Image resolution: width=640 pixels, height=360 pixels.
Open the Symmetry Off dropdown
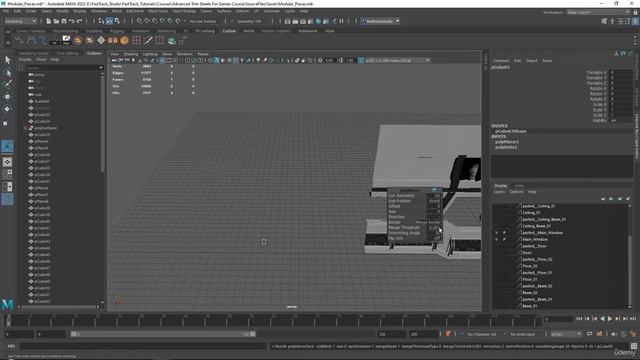tap(249, 21)
